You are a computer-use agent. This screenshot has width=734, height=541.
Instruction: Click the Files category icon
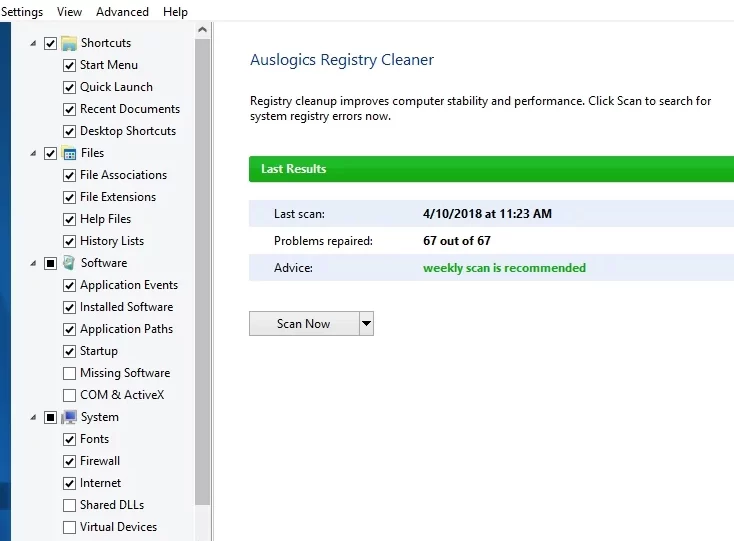click(69, 153)
